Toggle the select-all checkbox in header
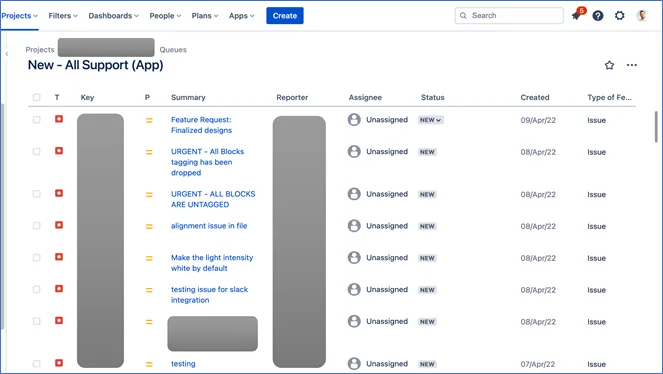 pos(37,97)
